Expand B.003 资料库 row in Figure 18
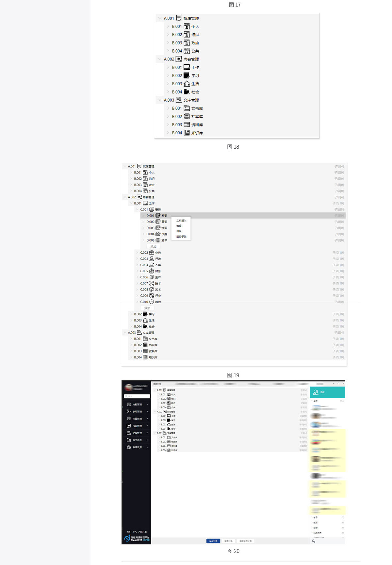Image resolution: width=392 pixels, height=565 pixels. click(x=168, y=125)
